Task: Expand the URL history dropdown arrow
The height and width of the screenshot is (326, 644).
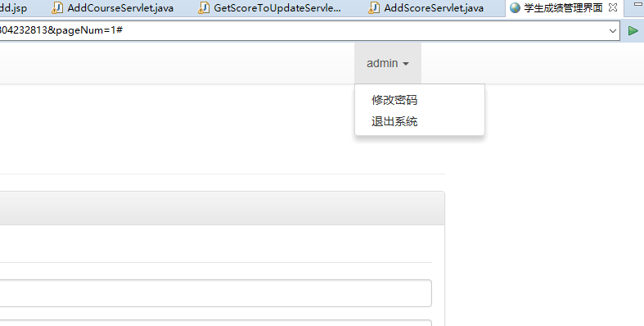Action: 613,31
